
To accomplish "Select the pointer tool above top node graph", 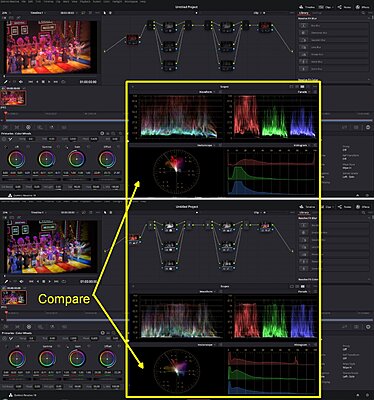I will tap(105, 13).
